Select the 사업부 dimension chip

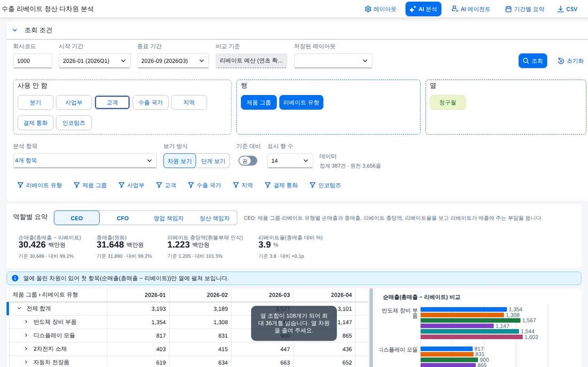point(74,103)
